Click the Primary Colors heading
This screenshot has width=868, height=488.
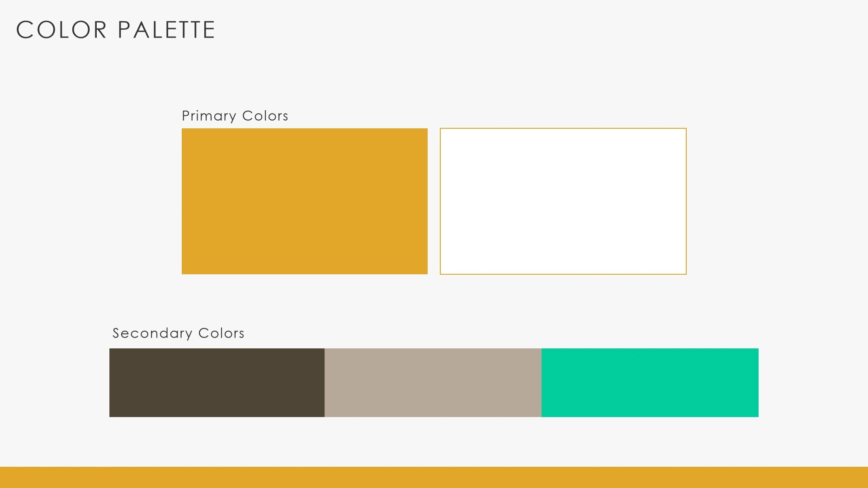pos(235,116)
